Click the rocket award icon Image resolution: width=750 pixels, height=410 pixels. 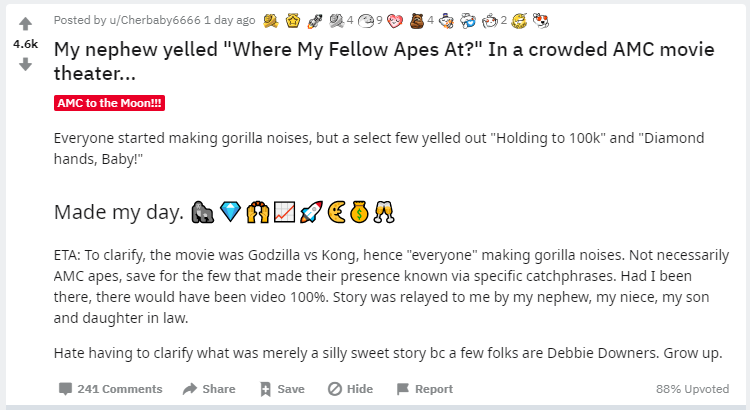(x=311, y=20)
